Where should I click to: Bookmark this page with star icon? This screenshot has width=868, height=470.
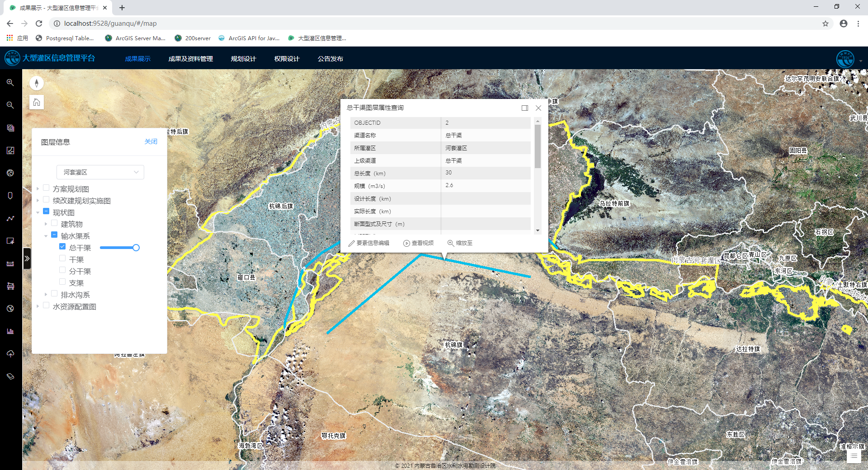click(x=826, y=23)
